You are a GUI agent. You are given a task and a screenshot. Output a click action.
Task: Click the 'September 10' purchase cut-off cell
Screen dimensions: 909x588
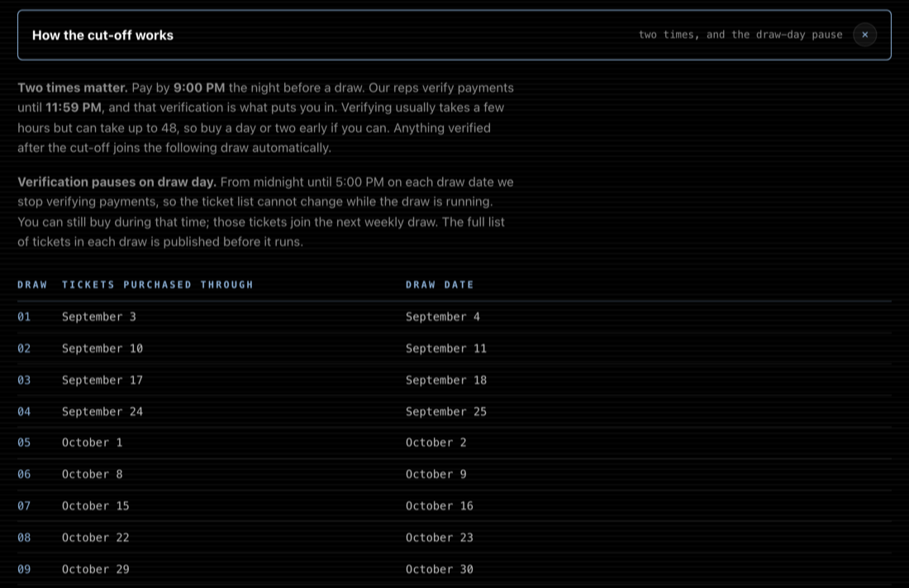(x=102, y=349)
